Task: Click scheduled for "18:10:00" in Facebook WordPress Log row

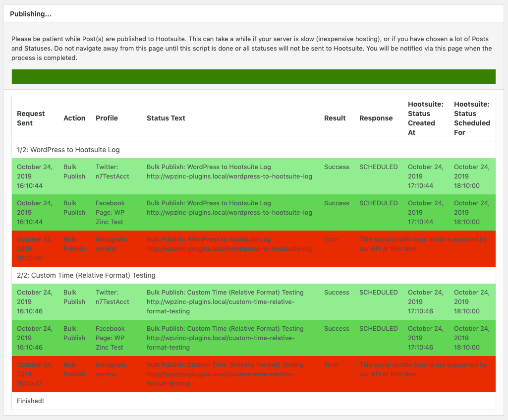Action: tap(467, 222)
